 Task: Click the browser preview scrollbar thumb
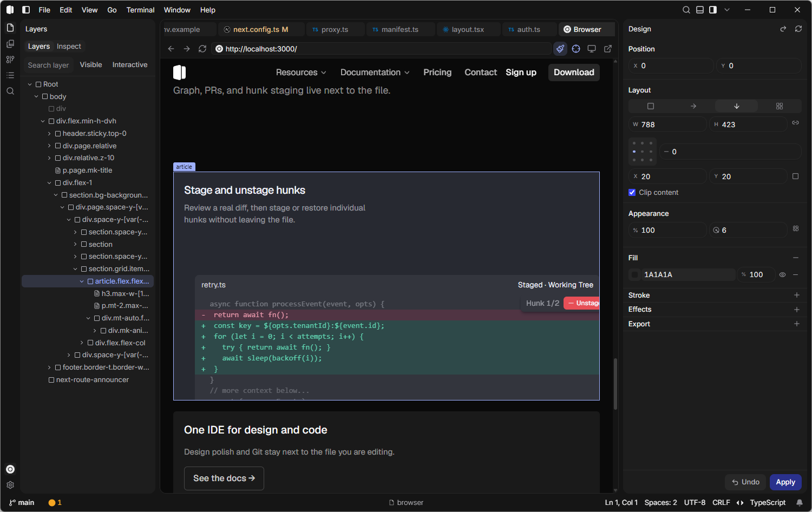615,383
